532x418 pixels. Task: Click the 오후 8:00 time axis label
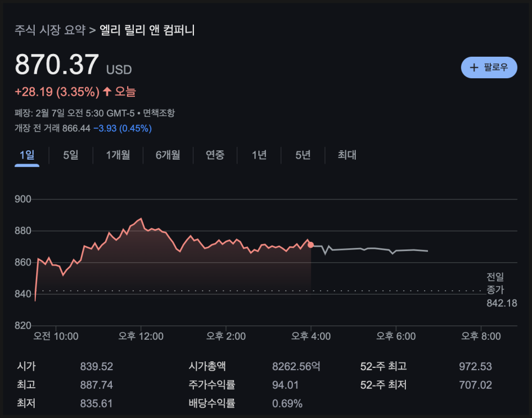coord(481,336)
